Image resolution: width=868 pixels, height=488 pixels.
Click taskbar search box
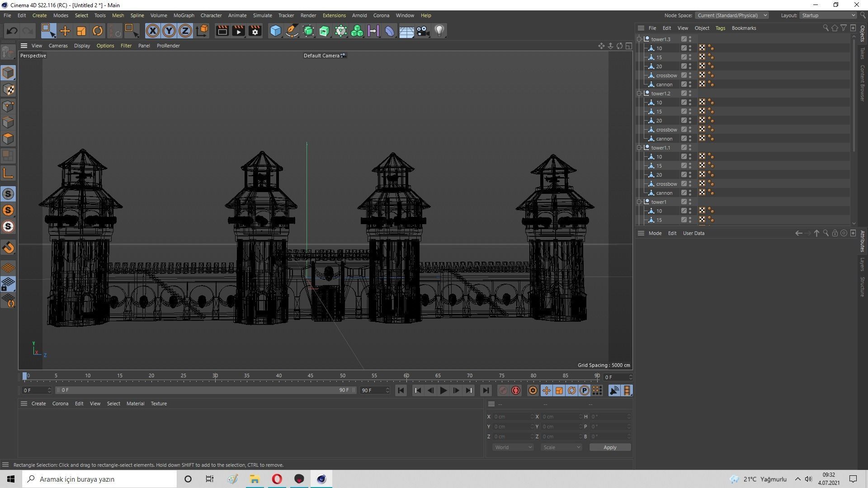[x=99, y=479]
